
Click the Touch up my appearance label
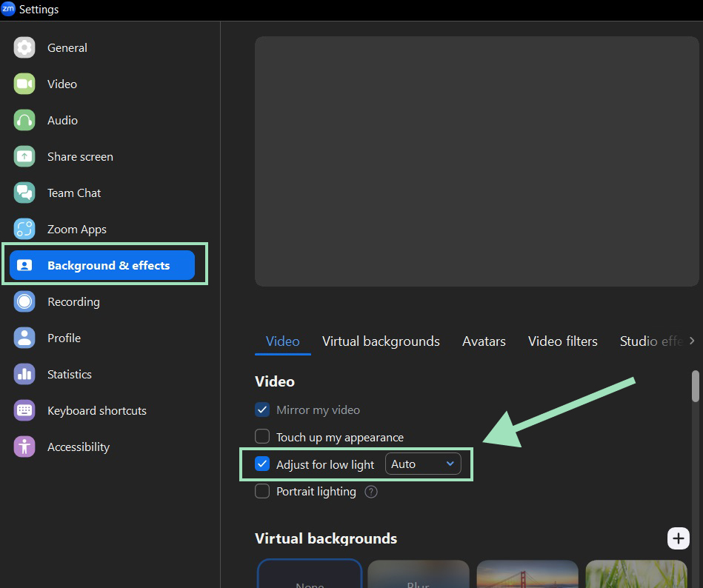click(x=340, y=438)
